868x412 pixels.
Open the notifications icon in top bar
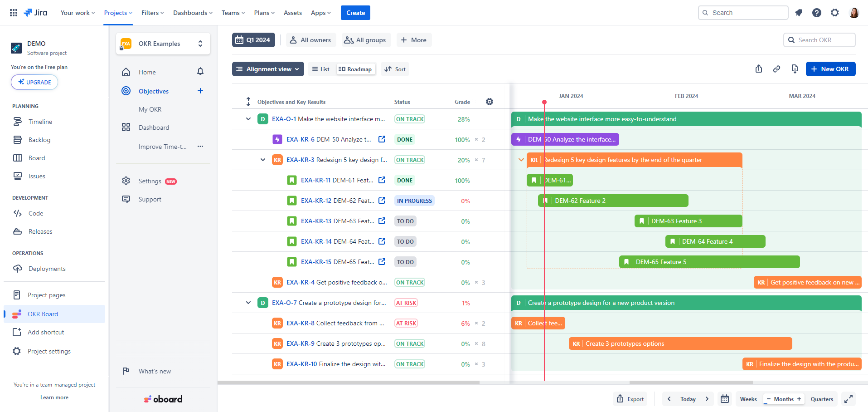click(799, 13)
